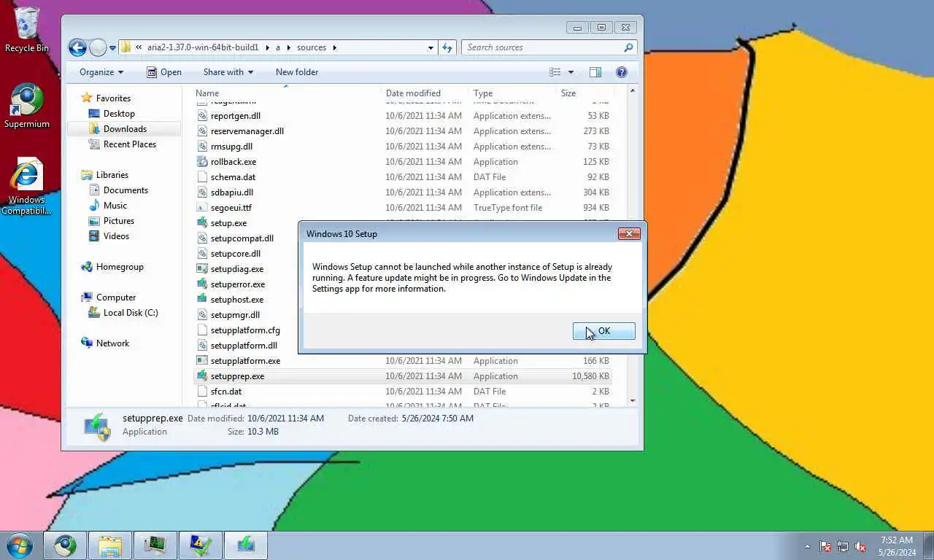This screenshot has height=560, width=934.
Task: Select file schema.dat
Action: click(x=233, y=177)
